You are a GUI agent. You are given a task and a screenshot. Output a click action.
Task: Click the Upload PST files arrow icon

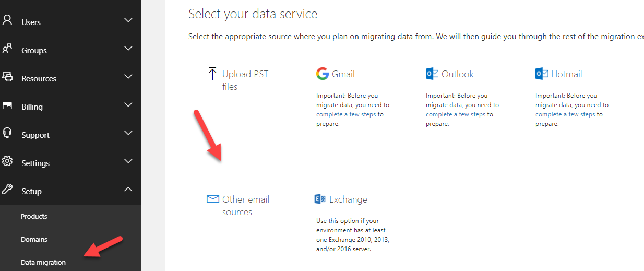click(x=212, y=74)
